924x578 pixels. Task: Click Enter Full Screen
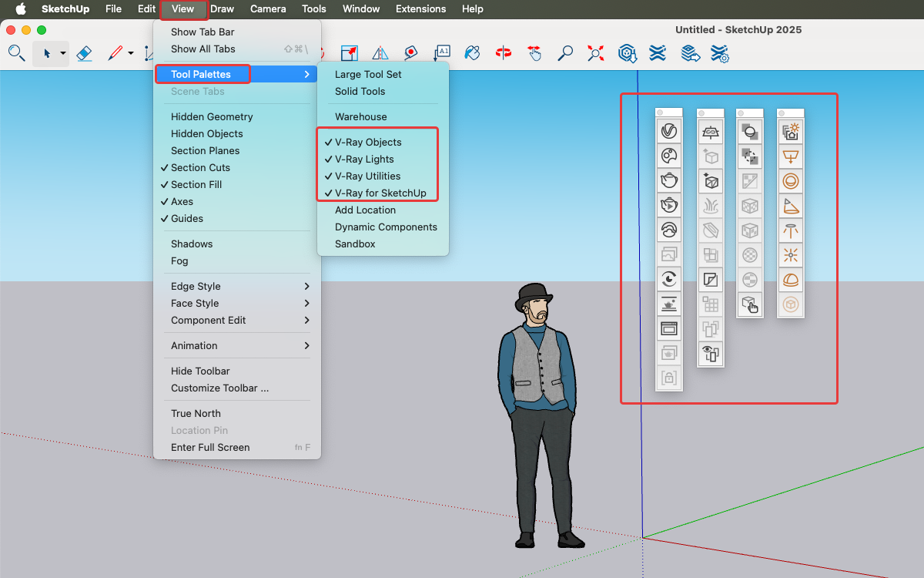click(x=210, y=448)
